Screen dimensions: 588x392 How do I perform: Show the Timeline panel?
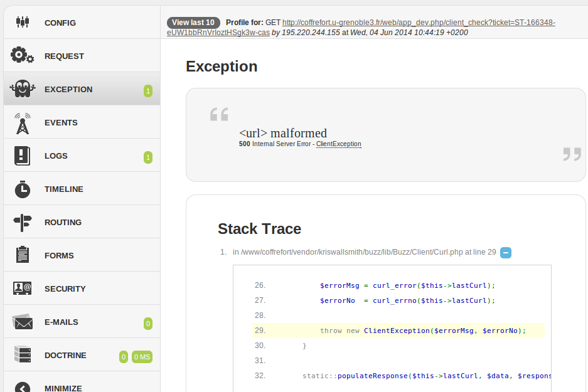pyautogui.click(x=82, y=189)
